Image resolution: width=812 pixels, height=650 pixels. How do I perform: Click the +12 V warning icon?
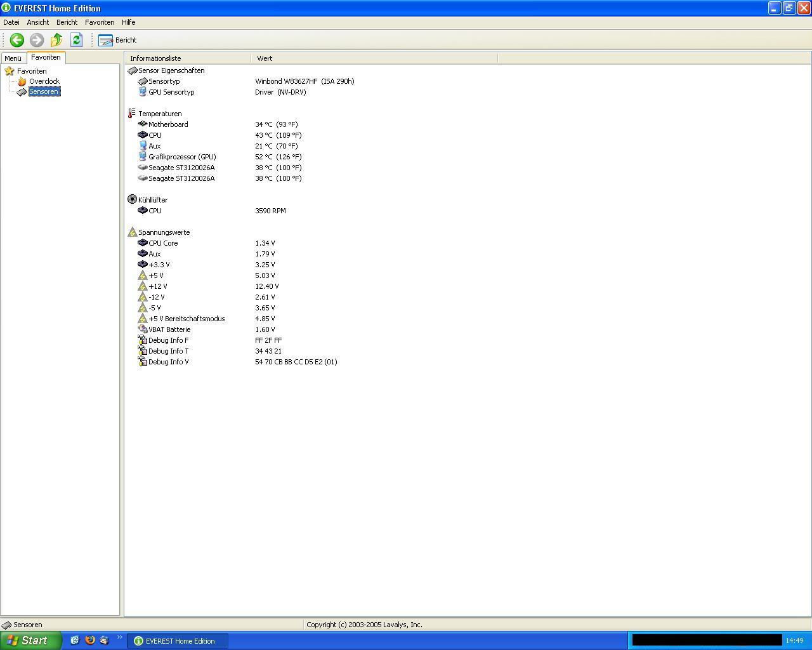143,286
